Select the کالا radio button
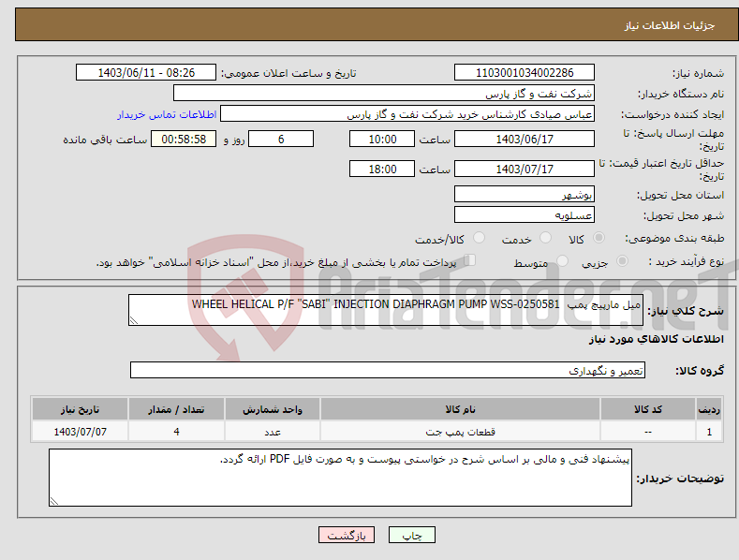Image resolution: width=739 pixels, height=560 pixels. pos(599,238)
